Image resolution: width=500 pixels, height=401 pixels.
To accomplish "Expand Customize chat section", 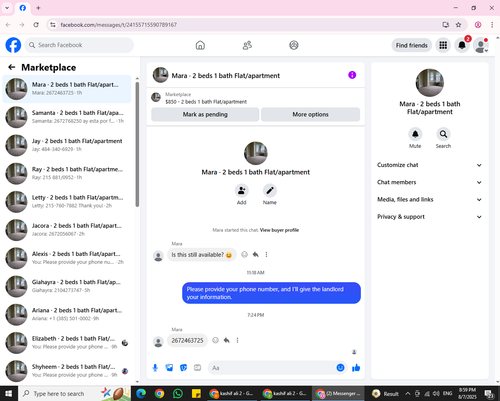I will [x=429, y=165].
